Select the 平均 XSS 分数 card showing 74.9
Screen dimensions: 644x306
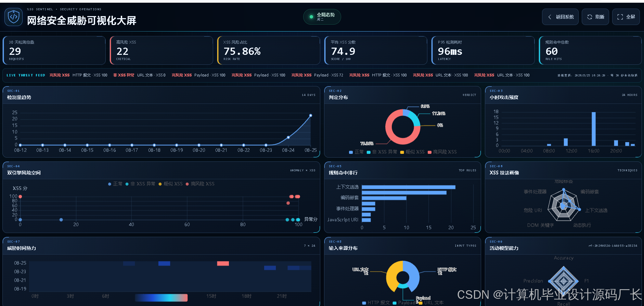(376, 50)
